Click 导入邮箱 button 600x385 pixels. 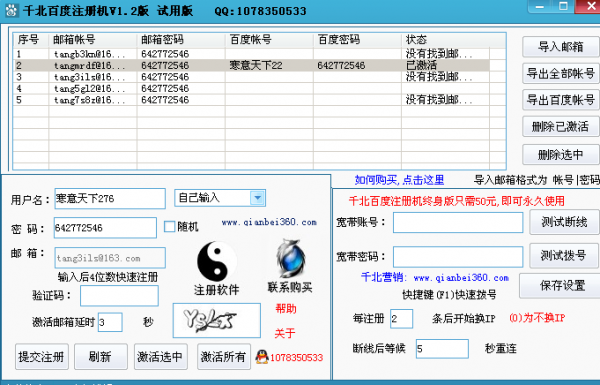[x=561, y=47]
